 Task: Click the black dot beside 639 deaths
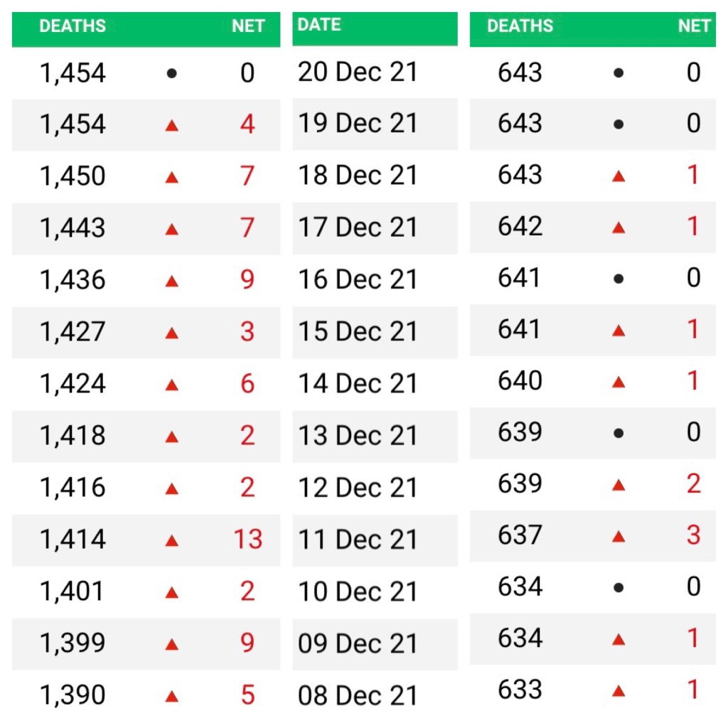coord(619,433)
